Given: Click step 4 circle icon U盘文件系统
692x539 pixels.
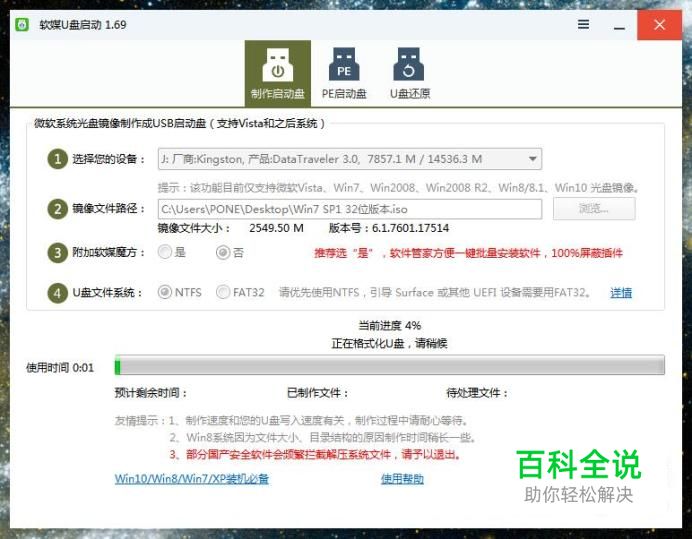Looking at the screenshot, I should [57, 293].
